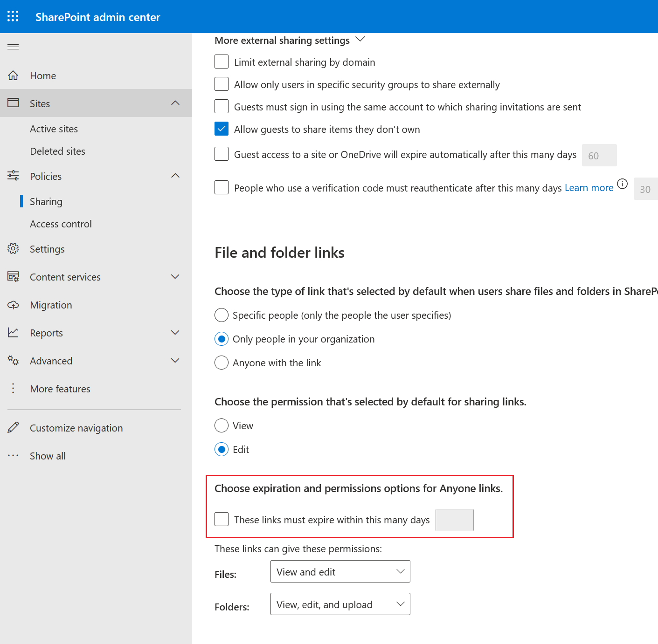Check verification code reauthenticate option
The width and height of the screenshot is (658, 644).
[x=222, y=187]
